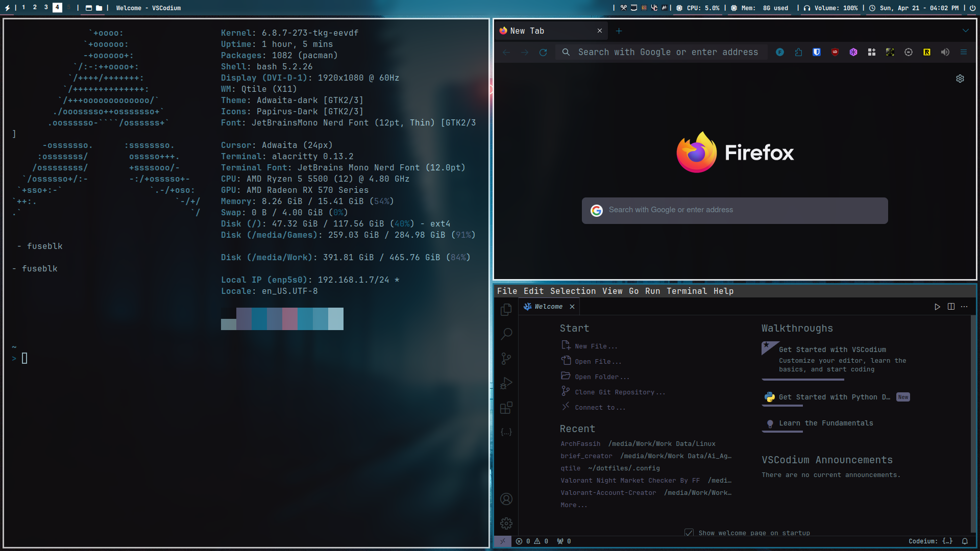Open Run and Debug view
The image size is (980, 551).
(x=506, y=383)
